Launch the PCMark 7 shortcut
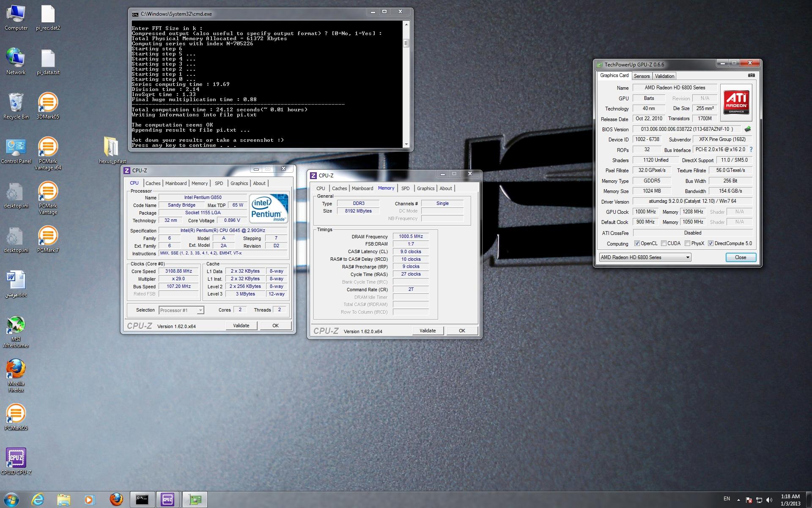 tap(48, 240)
